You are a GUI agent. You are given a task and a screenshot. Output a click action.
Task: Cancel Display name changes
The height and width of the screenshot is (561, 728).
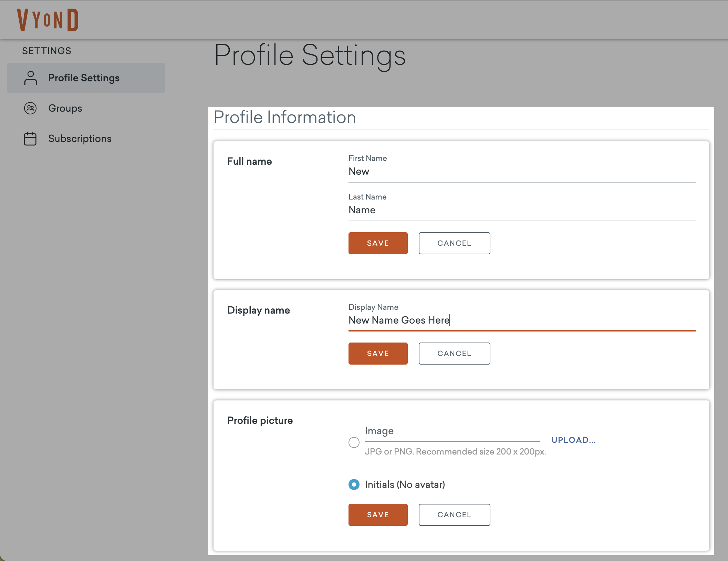click(454, 354)
